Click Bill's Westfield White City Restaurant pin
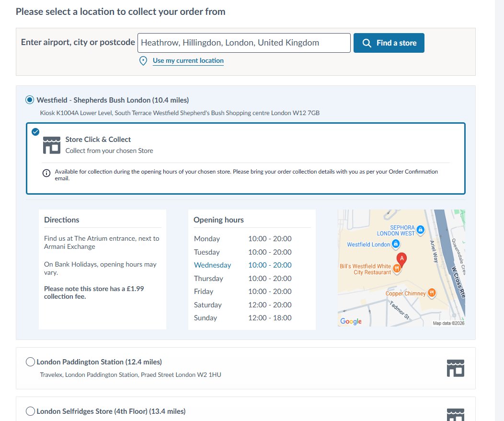504x421 pixels. click(397, 269)
